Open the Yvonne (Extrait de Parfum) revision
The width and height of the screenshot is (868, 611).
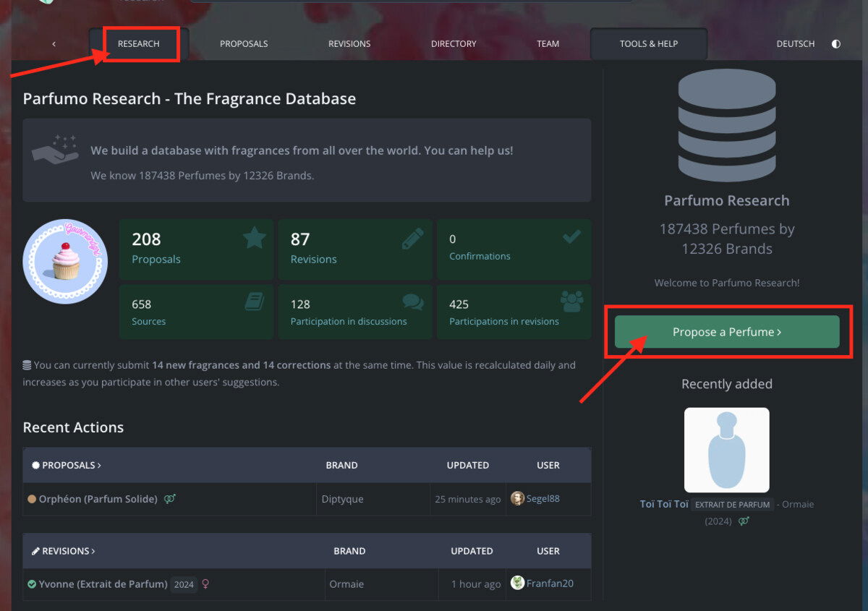click(x=103, y=584)
